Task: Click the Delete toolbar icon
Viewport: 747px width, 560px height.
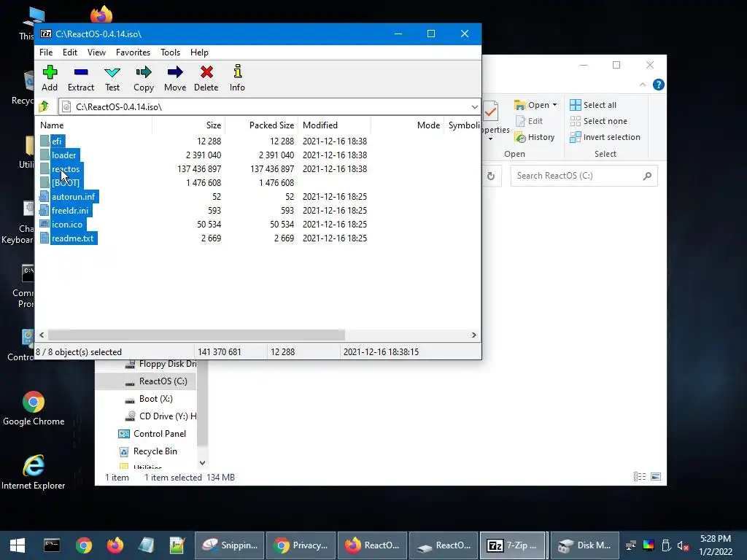Action: tap(206, 78)
